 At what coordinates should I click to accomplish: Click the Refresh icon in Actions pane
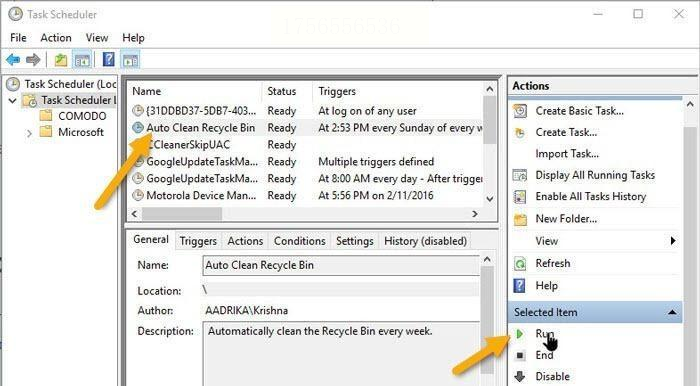(520, 264)
